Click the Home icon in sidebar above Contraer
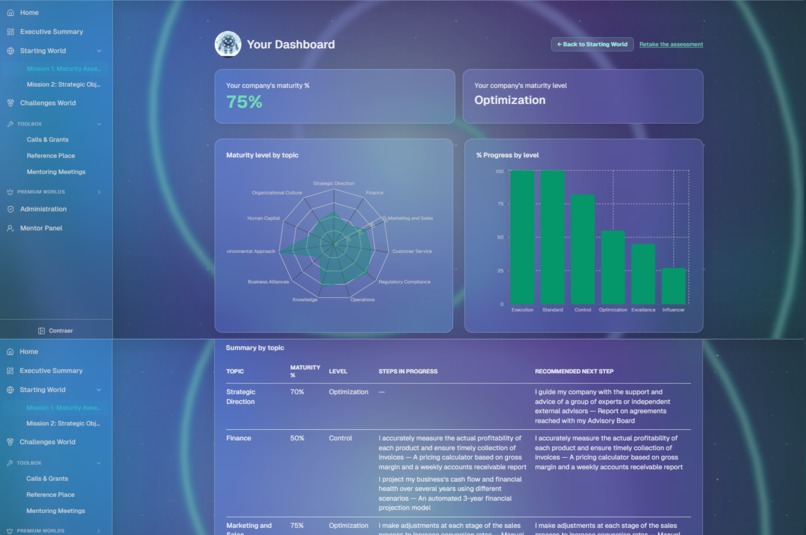 [x=10, y=12]
